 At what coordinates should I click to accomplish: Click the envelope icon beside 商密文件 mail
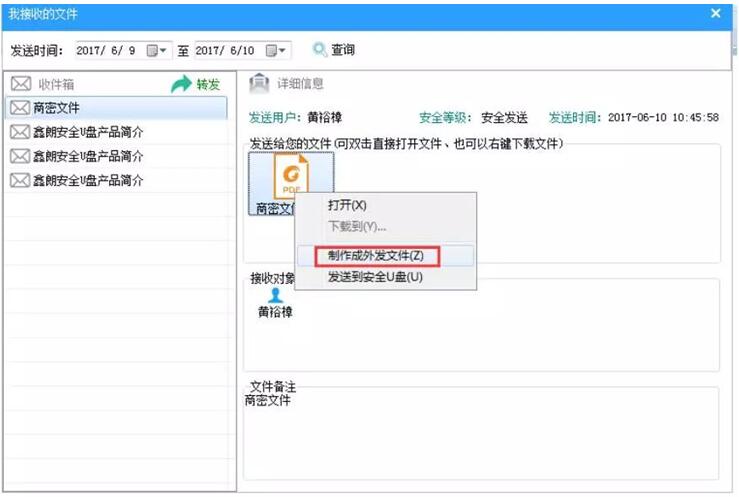point(19,107)
